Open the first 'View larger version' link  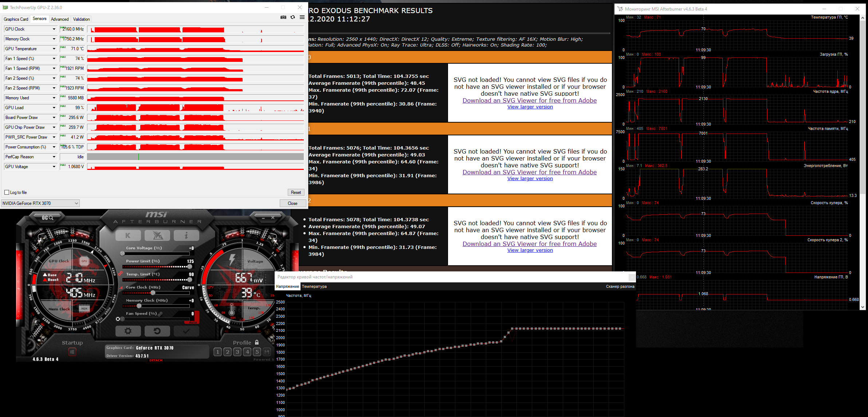coord(530,107)
